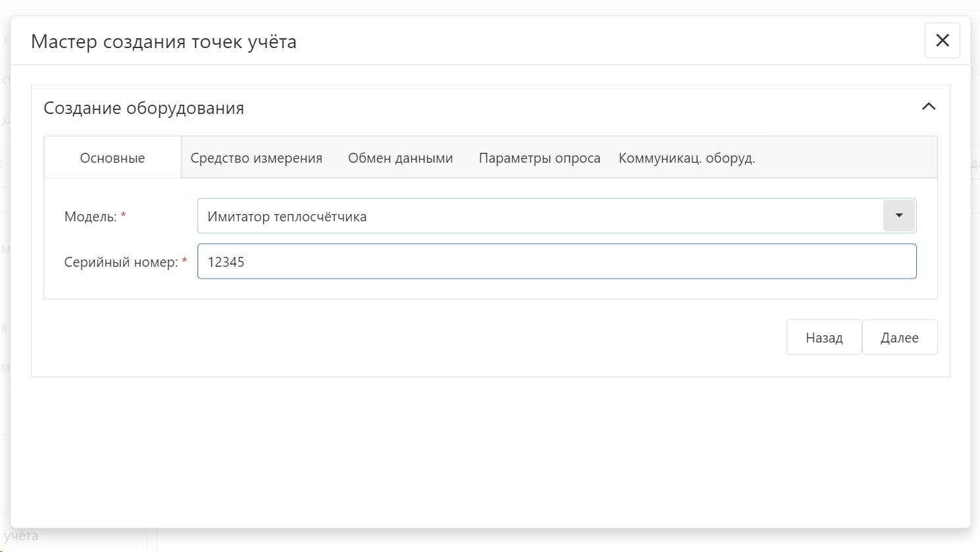The image size is (980, 552).
Task: Open the Модель dropdown arrow
Action: point(898,216)
